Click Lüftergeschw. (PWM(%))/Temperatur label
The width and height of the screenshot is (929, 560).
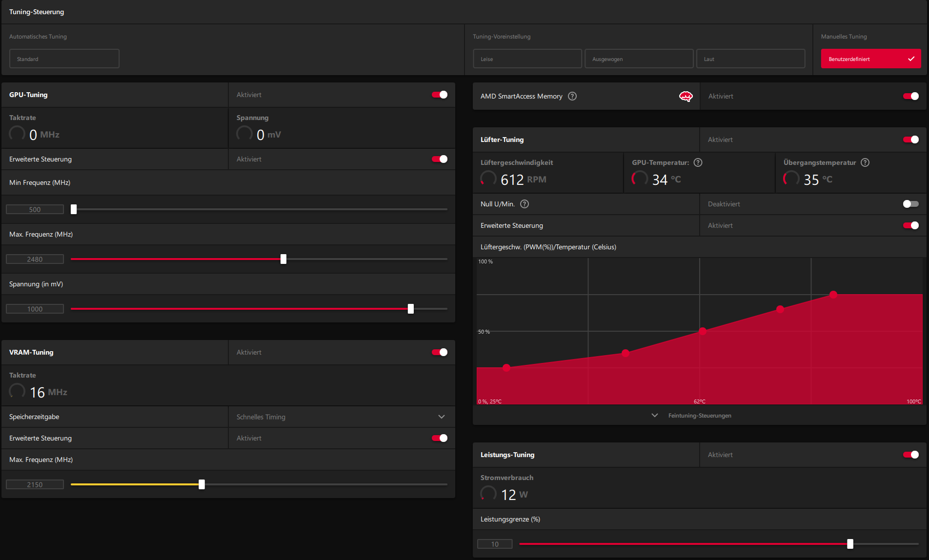(548, 247)
